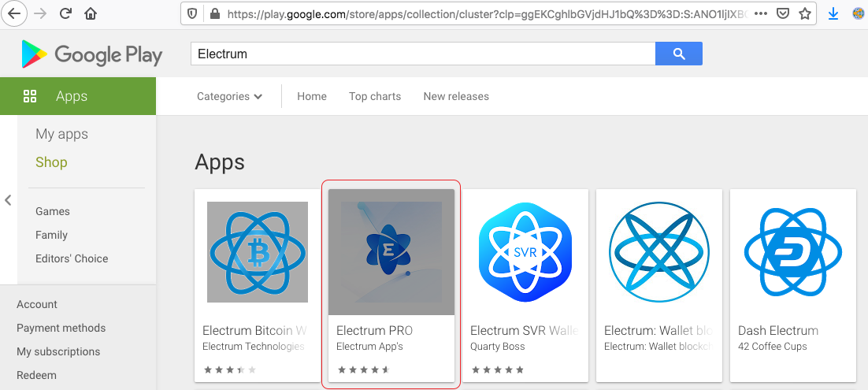Click the Electrum App's developer name

(369, 347)
